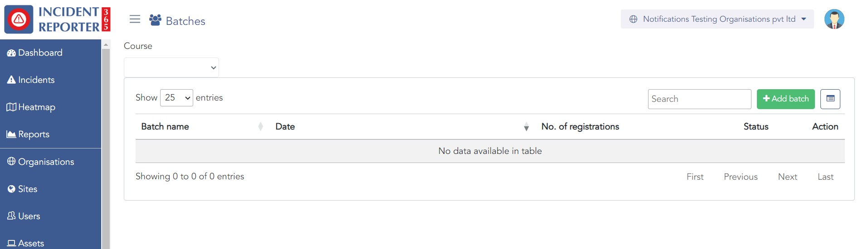Open the Show entries count dropdown
This screenshot has height=249, width=868.
click(x=176, y=98)
